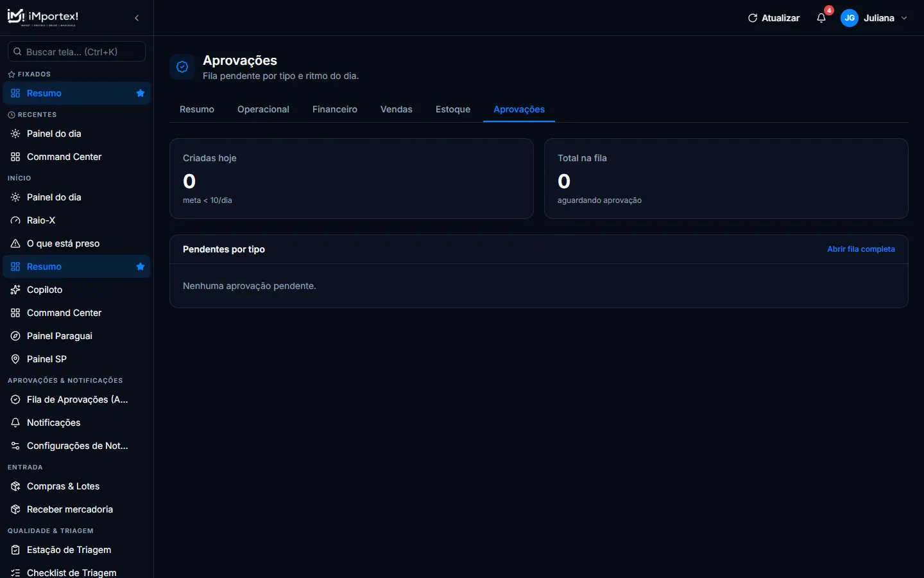The height and width of the screenshot is (578, 924).
Task: Open Receber mercadoria
Action: click(76, 509)
